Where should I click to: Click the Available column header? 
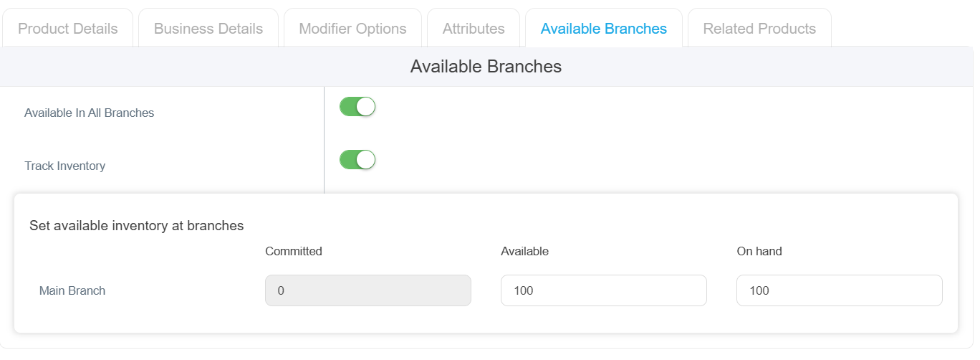525,251
